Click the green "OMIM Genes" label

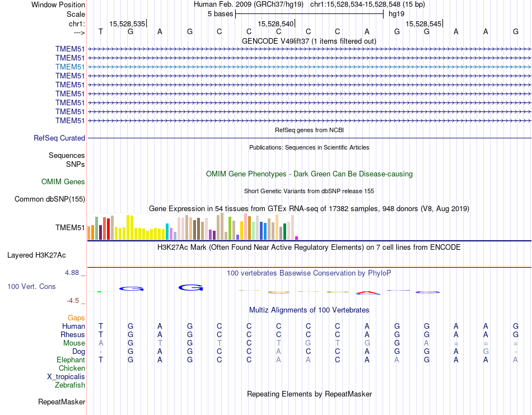63,182
